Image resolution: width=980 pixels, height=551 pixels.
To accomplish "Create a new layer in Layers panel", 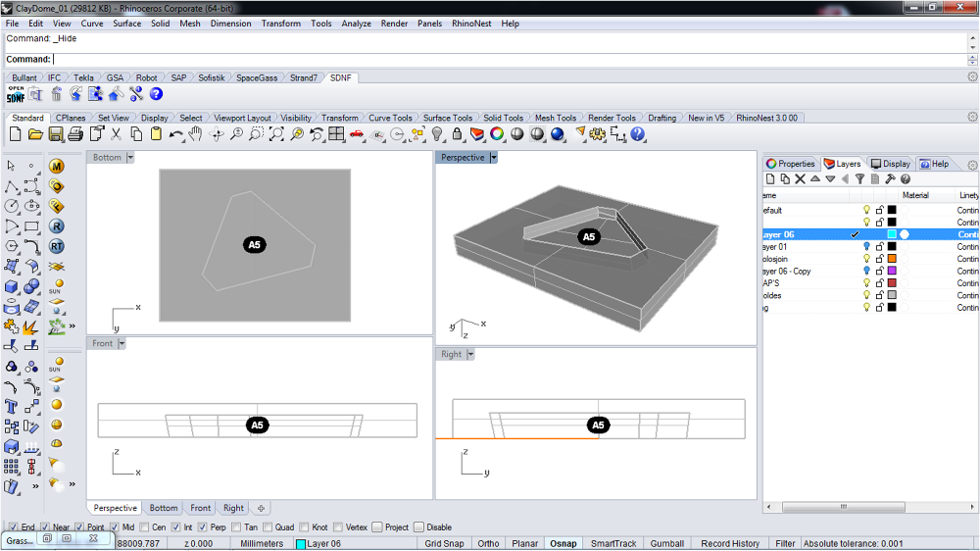I will point(771,179).
